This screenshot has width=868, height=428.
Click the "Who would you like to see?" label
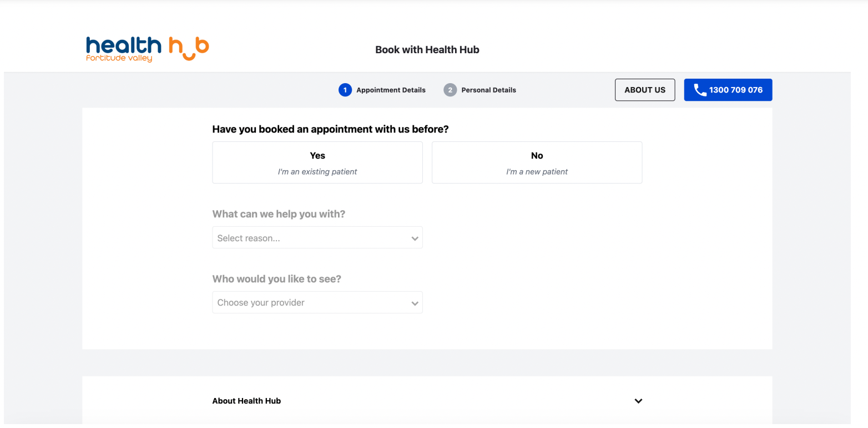276,279
